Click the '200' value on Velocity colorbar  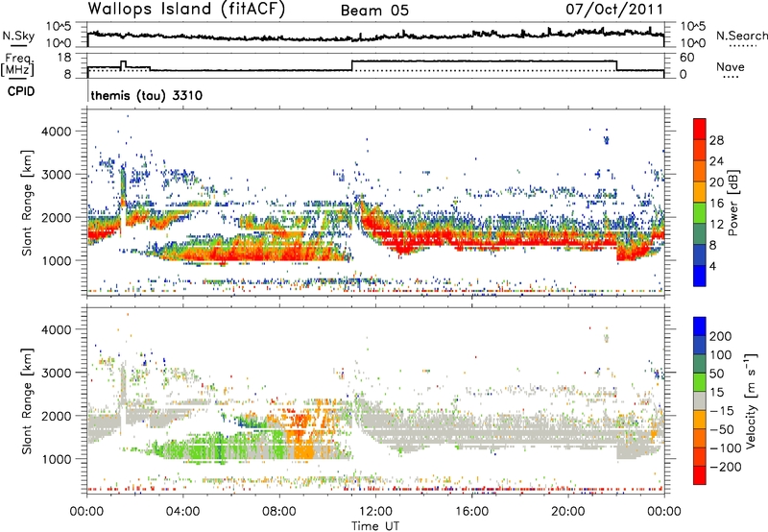click(x=721, y=336)
